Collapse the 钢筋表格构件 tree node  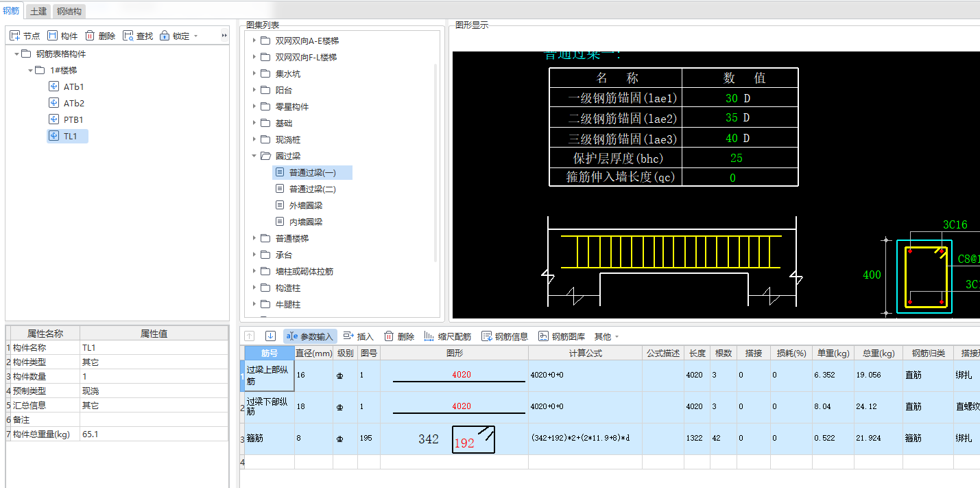16,54
